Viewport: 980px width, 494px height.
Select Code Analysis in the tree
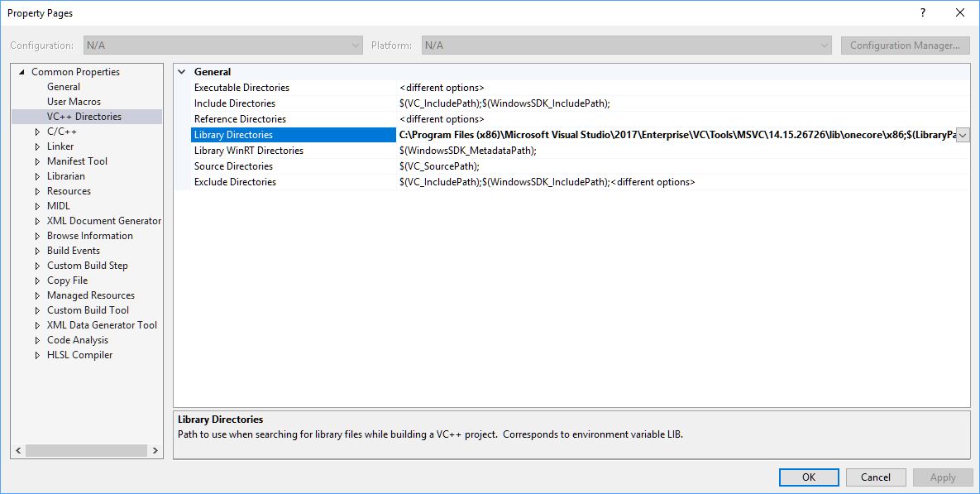pyautogui.click(x=77, y=339)
